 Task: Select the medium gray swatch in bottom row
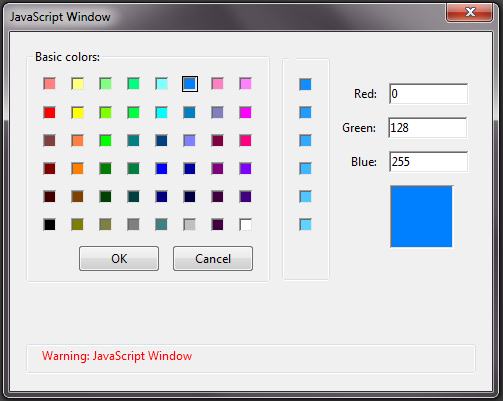(x=133, y=225)
